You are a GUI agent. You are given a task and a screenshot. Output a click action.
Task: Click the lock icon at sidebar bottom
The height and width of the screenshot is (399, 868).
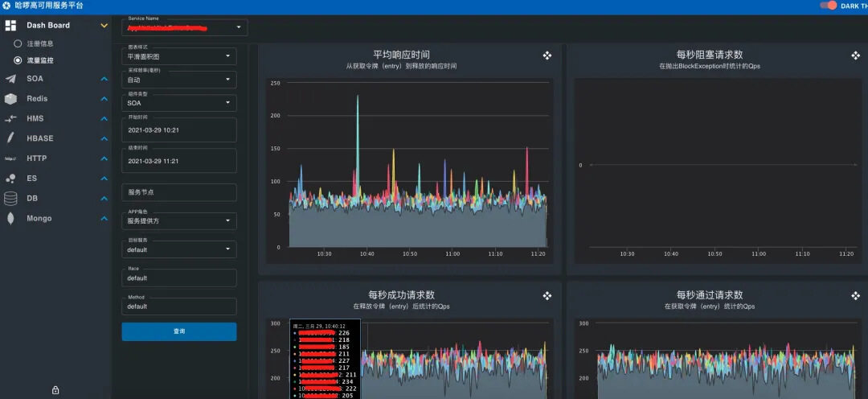click(55, 390)
